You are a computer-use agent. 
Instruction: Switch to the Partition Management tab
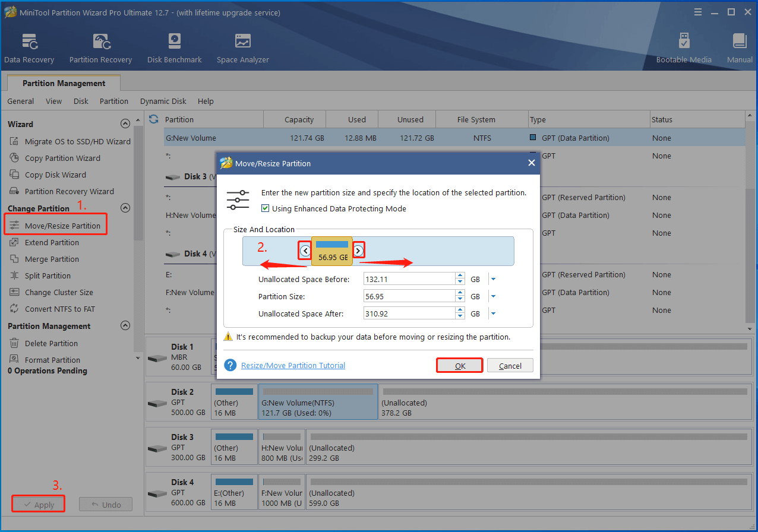pos(63,83)
